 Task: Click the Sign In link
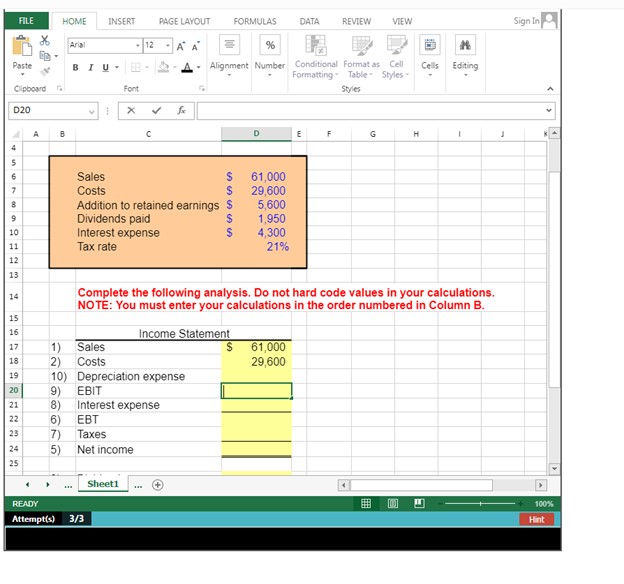click(x=526, y=21)
